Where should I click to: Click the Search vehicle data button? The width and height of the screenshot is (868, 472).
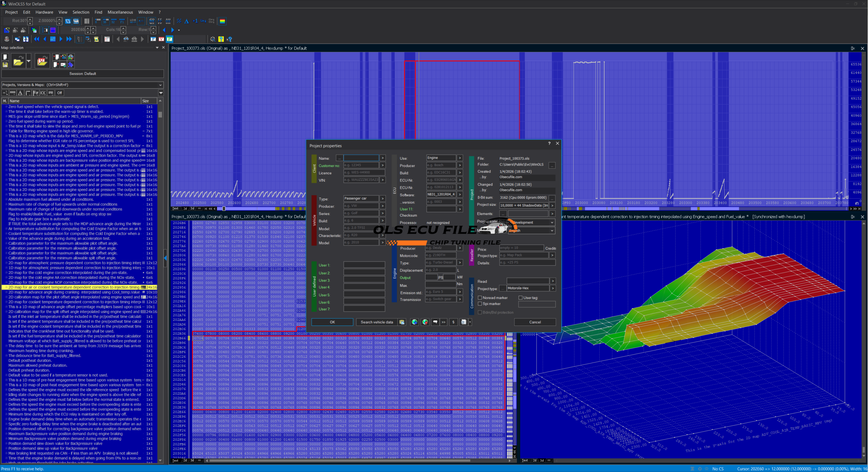377,322
